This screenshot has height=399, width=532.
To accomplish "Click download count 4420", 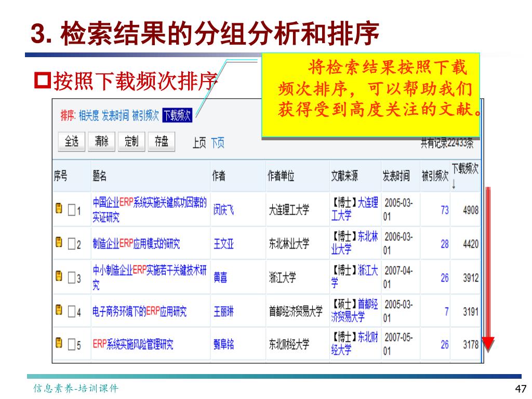I will 471,244.
